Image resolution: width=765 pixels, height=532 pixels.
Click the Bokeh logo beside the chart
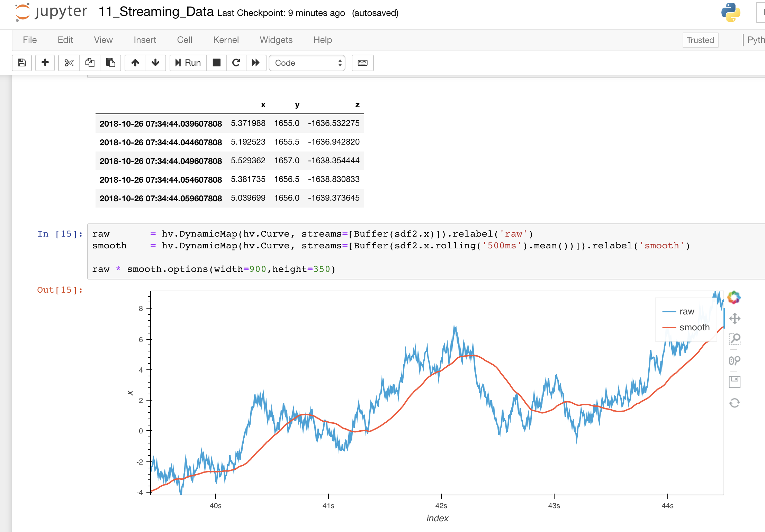(x=735, y=297)
